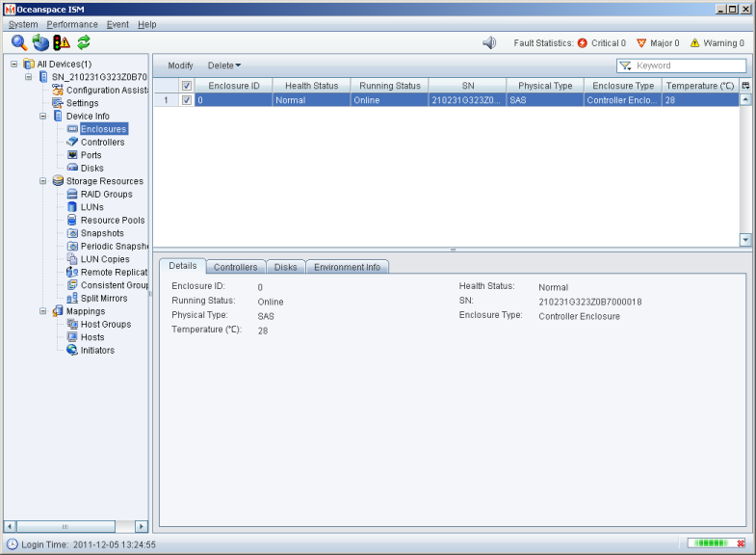Open the Performance menu

pos(72,25)
